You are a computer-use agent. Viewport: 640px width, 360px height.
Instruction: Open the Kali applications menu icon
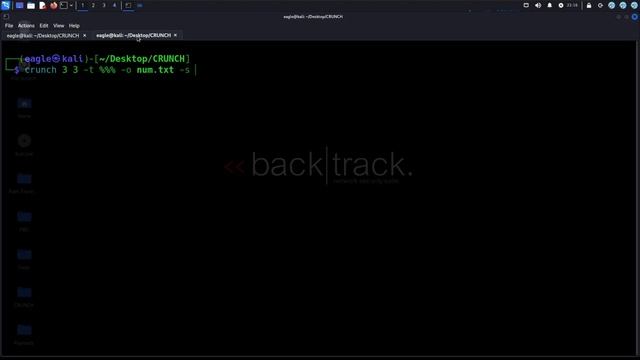point(5,5)
